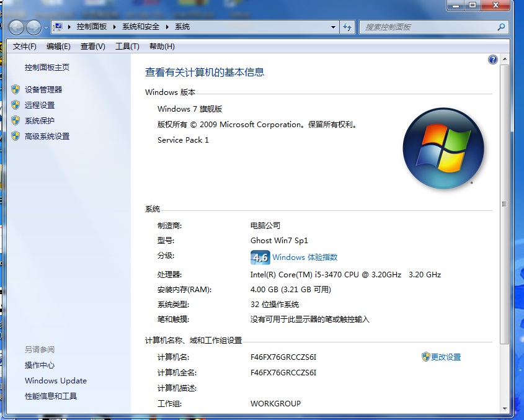Click the shield icon beside 更改设置
Screen dimensions: 524x420
tap(425, 357)
